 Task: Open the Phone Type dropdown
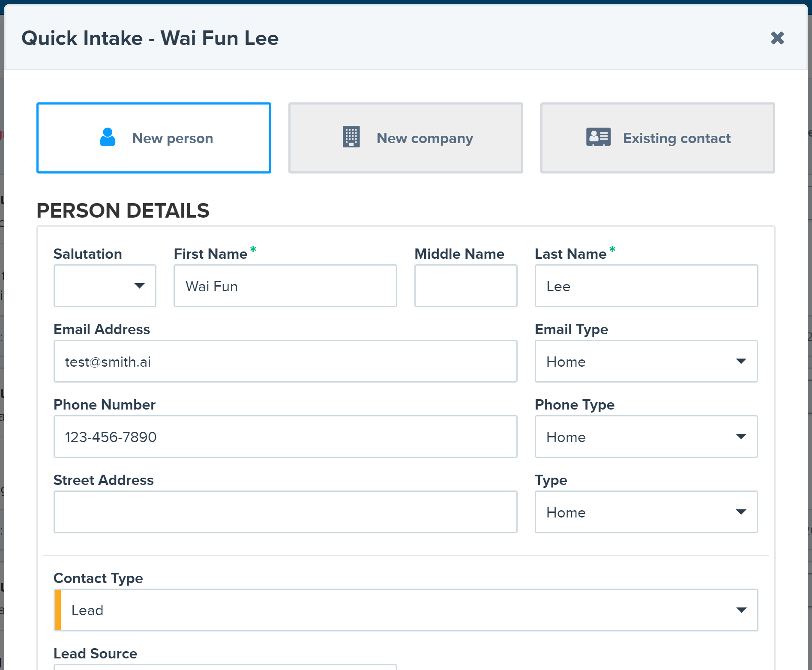click(x=646, y=437)
